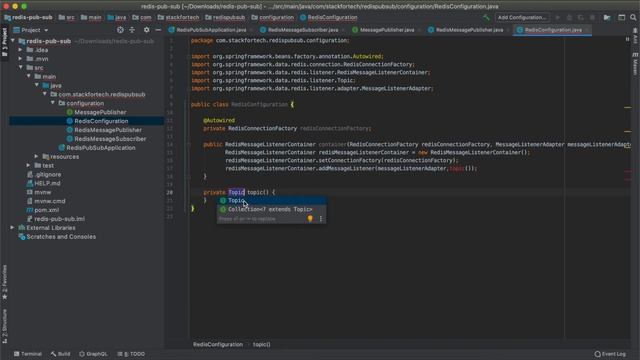Click topic() in bottom editor breadcrumb
Image resolution: width=640 pixels, height=360 pixels.
click(x=261, y=344)
